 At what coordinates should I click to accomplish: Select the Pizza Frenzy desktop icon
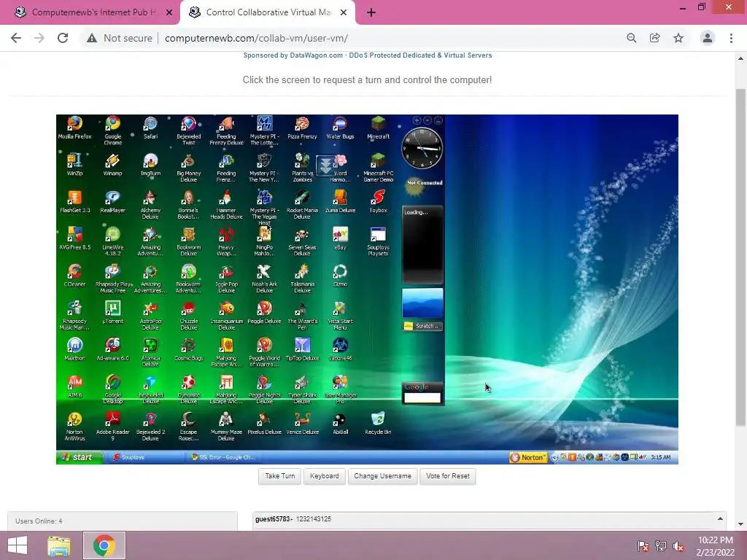click(302, 128)
